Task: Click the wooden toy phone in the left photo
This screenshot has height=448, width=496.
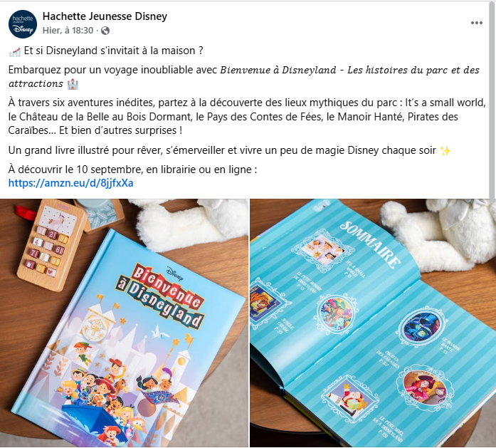Action: (x=51, y=246)
